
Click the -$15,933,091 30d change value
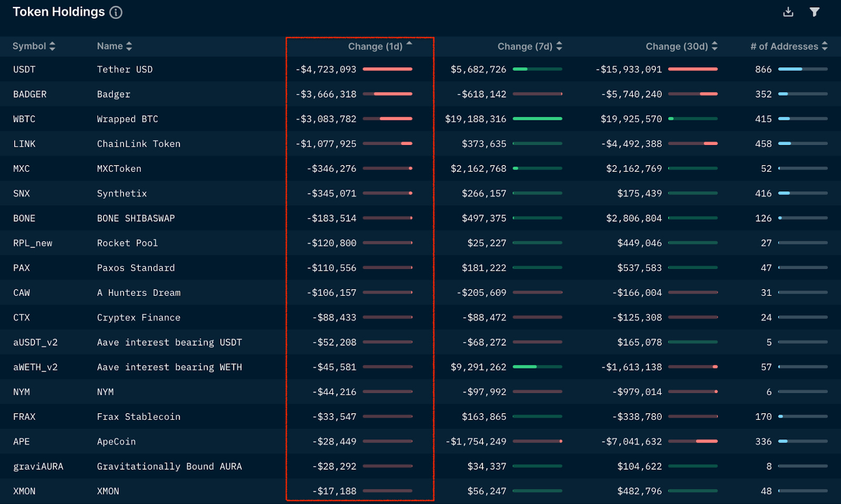point(629,69)
